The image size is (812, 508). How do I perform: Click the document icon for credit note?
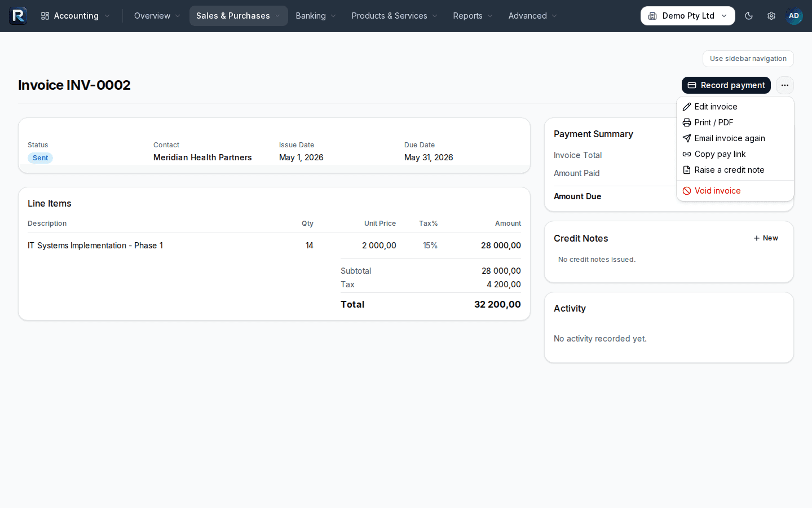click(x=687, y=170)
